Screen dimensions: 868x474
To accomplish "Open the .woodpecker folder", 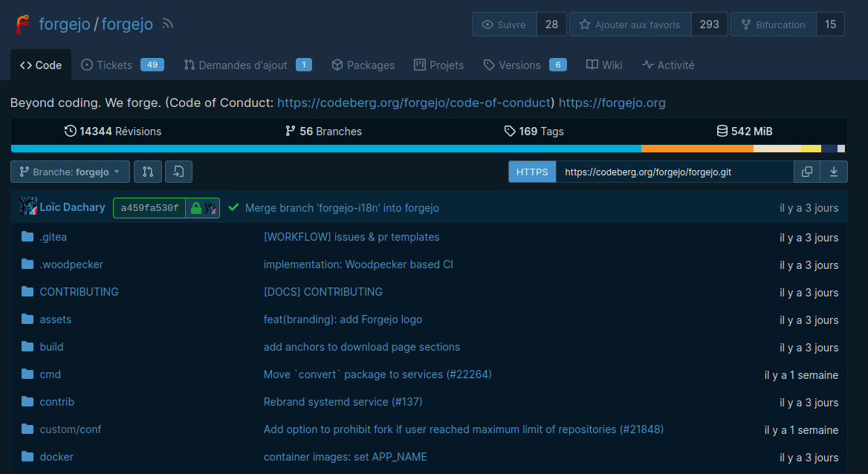I will pos(71,264).
